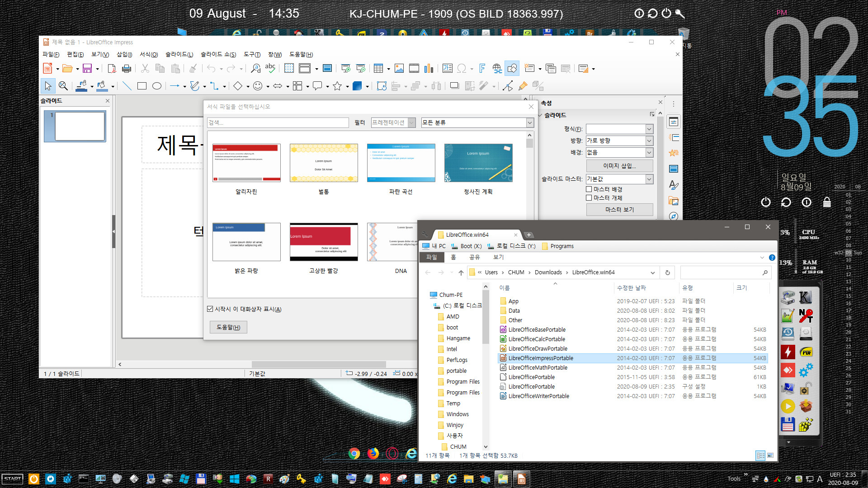Viewport: 868px width, 488px height.
Task: Click the START button on taskbar
Action: point(13,479)
